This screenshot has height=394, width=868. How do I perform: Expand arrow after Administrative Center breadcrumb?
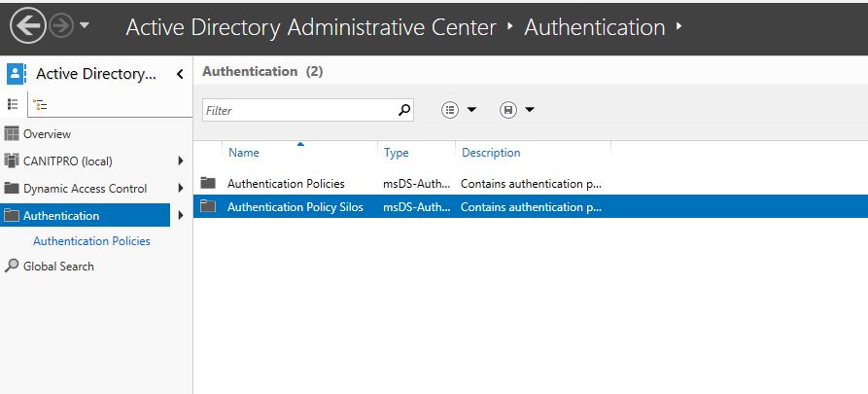coord(510,26)
